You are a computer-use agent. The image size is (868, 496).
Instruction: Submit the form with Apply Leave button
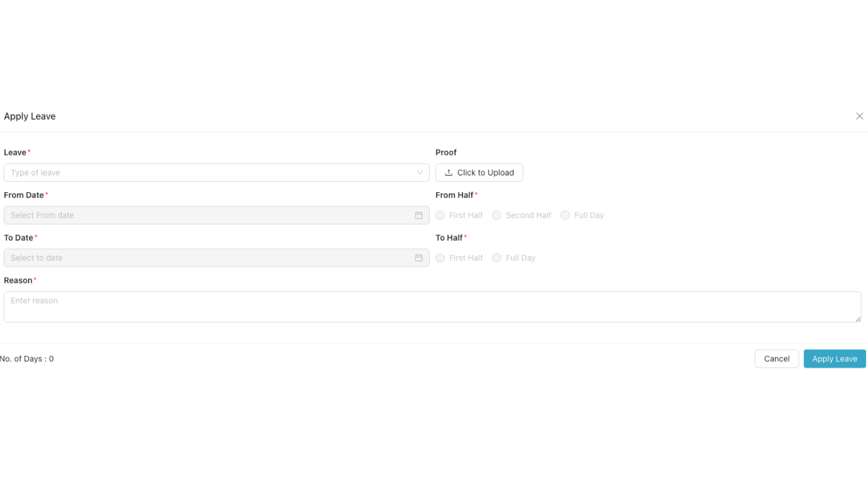835,358
